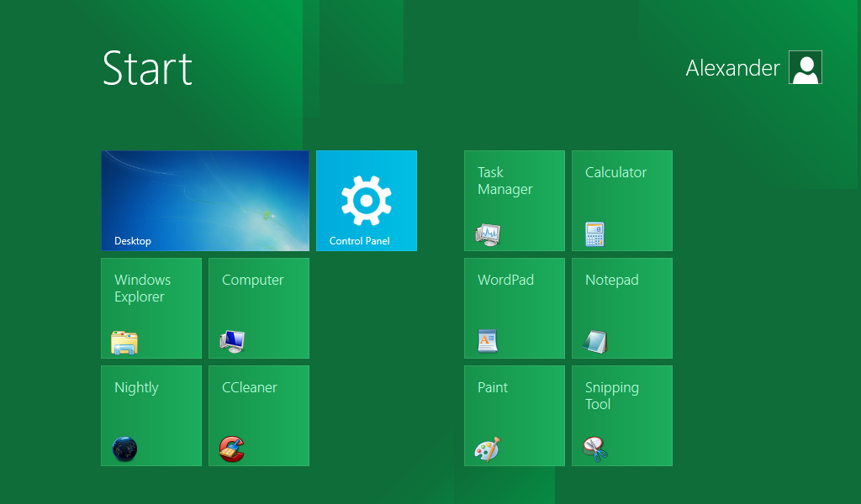
Task: Click the "Paint" tile label
Action: click(493, 387)
